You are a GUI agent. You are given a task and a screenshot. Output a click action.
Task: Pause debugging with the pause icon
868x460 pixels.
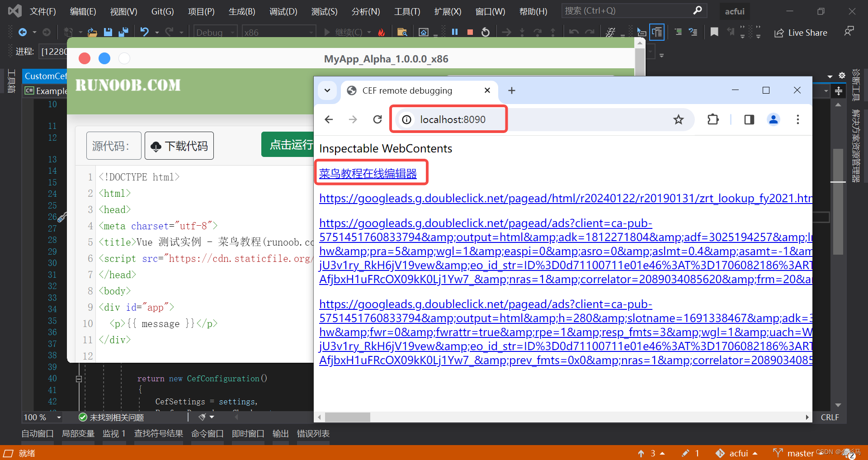point(455,32)
